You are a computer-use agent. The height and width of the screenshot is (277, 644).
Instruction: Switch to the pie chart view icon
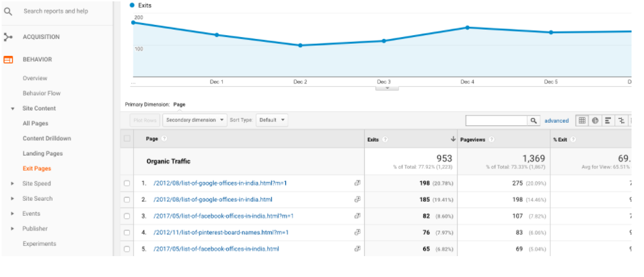[x=595, y=121]
